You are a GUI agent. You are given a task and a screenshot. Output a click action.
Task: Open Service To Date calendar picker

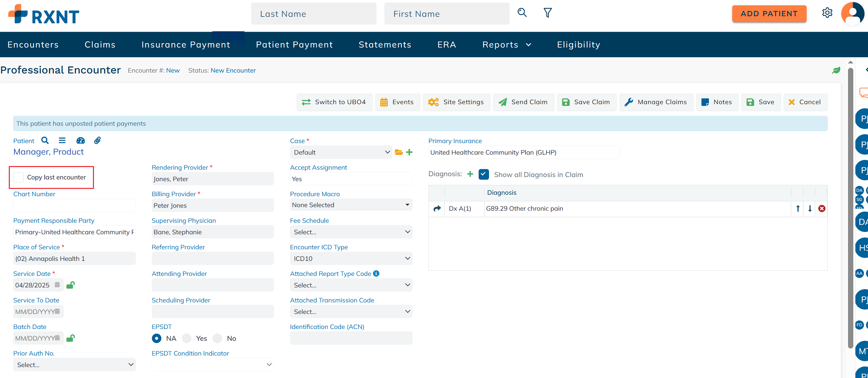pos(57,311)
